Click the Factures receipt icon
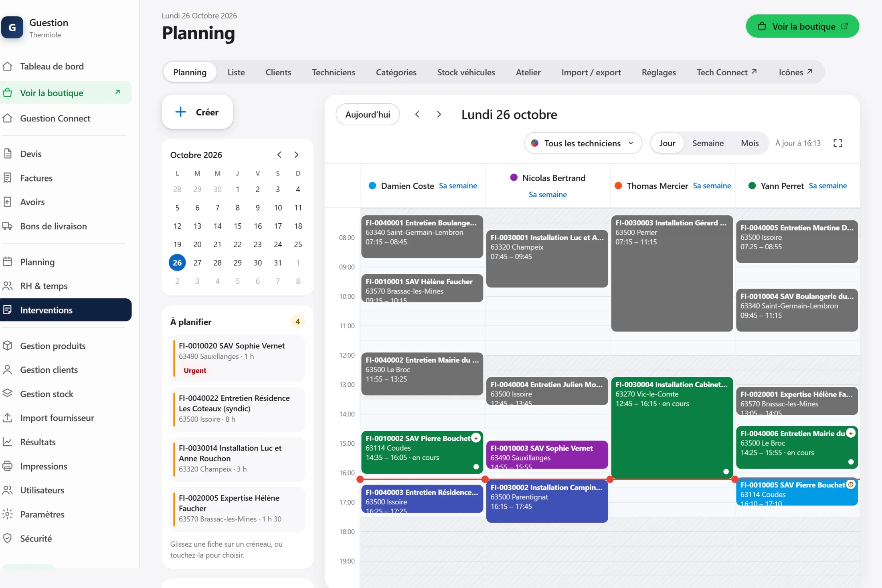The width and height of the screenshot is (882, 588). pos(7,178)
